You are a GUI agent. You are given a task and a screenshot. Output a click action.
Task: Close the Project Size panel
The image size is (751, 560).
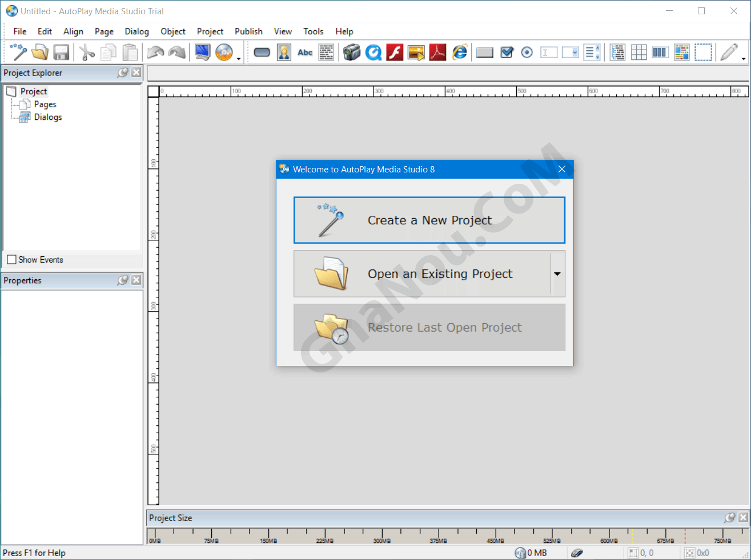(743, 517)
